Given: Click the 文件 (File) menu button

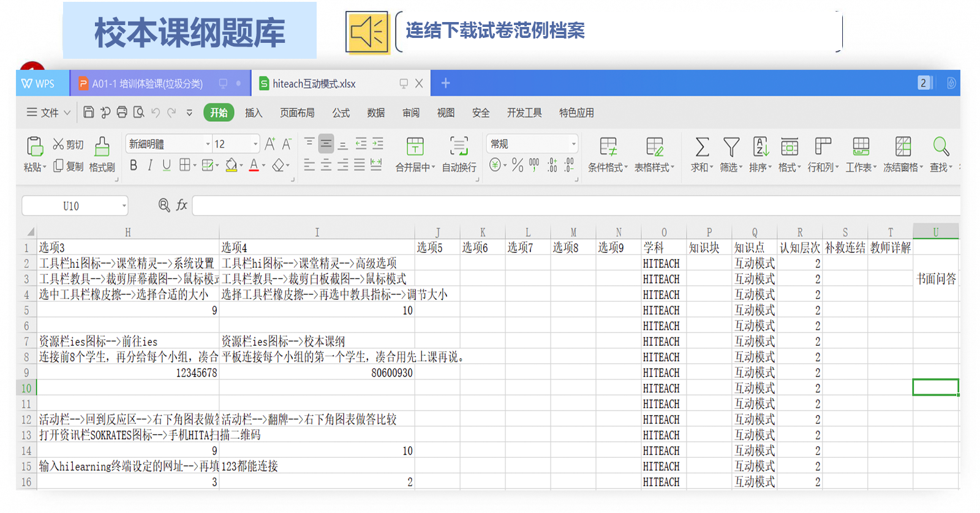Looking at the screenshot, I should (48, 113).
